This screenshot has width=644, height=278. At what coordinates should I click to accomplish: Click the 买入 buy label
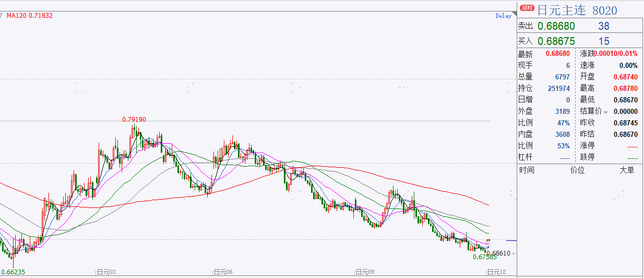[525, 41]
